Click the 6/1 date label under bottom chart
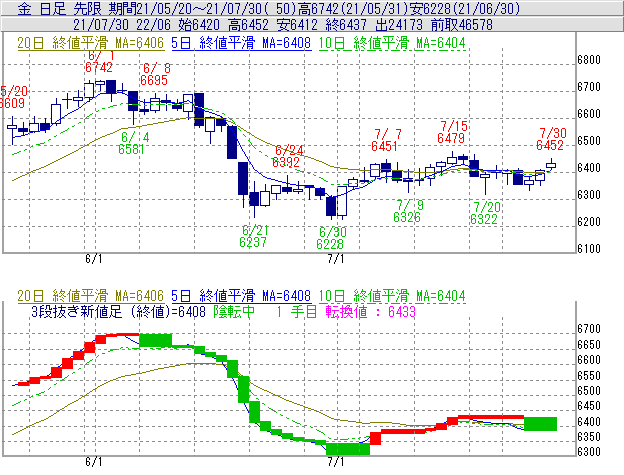This screenshot has height=475, width=624. tap(94, 462)
